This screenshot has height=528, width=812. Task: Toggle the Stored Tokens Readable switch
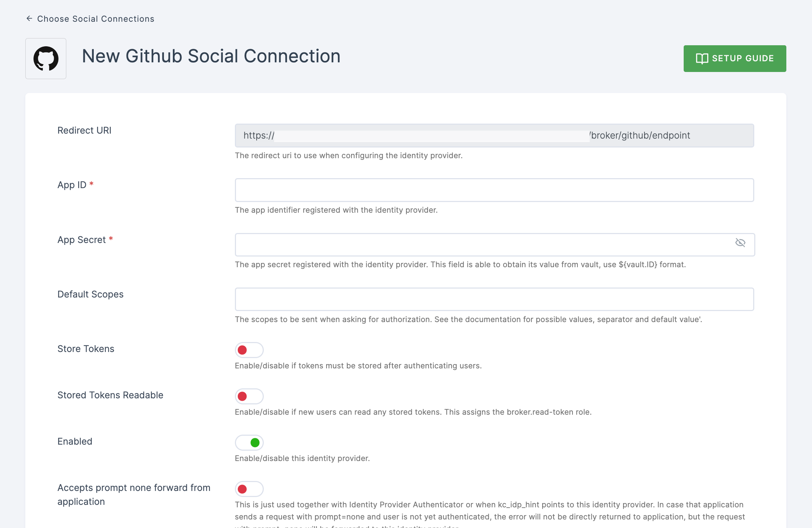248,395
